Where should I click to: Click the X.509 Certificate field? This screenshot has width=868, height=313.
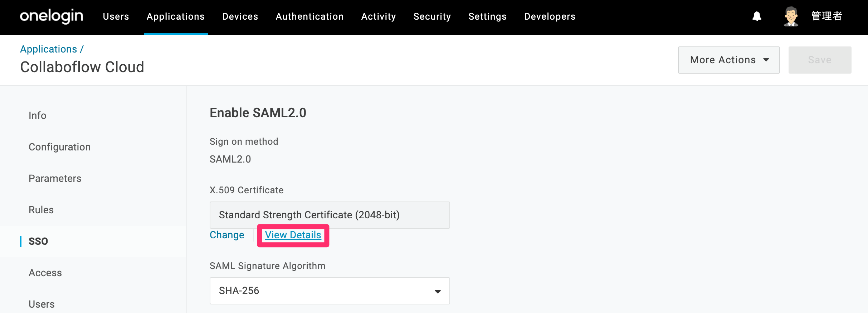330,215
